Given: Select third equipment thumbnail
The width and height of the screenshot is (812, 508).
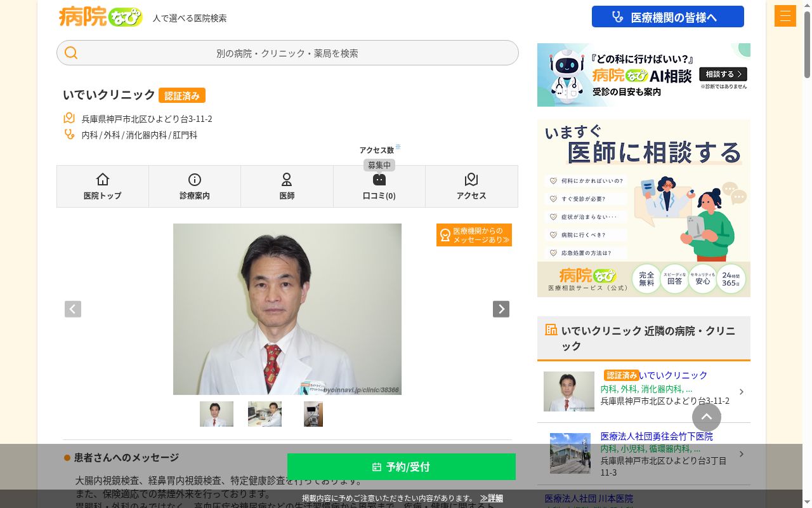Looking at the screenshot, I should coord(313,414).
